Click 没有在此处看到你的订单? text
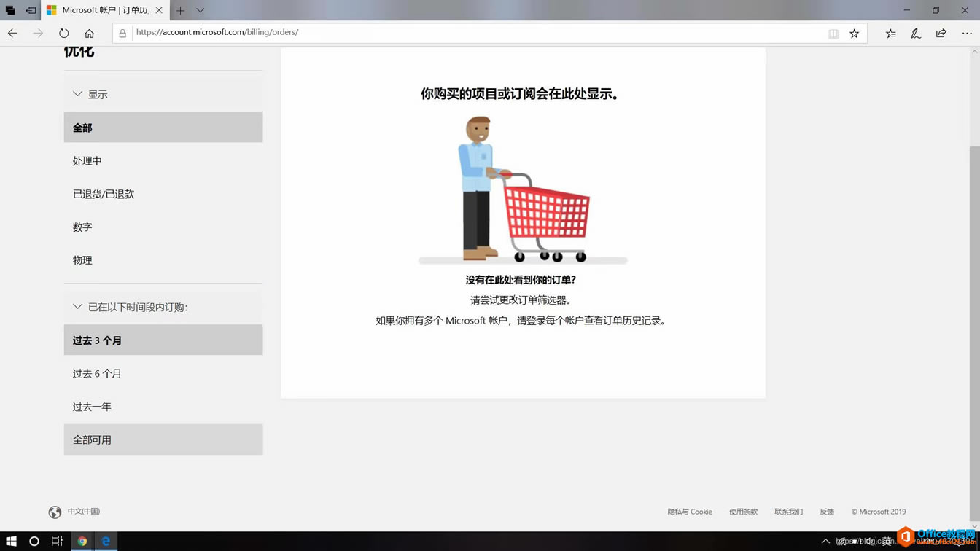Image resolution: width=980 pixels, height=551 pixels. tap(521, 280)
